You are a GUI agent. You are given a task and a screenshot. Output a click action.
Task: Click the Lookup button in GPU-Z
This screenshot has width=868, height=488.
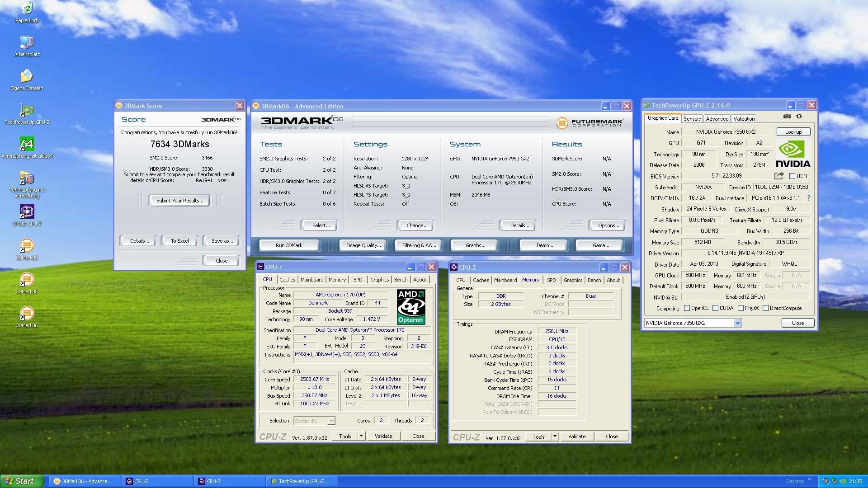(x=793, y=132)
